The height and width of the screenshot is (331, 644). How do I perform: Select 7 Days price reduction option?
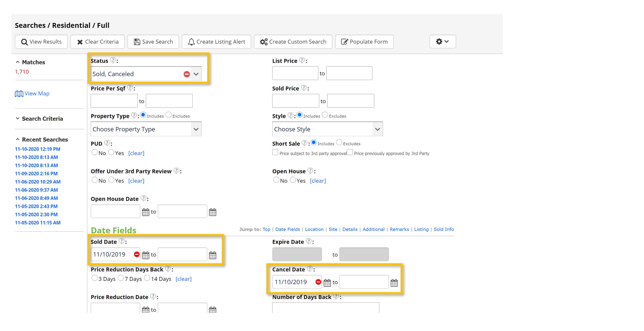(121, 278)
